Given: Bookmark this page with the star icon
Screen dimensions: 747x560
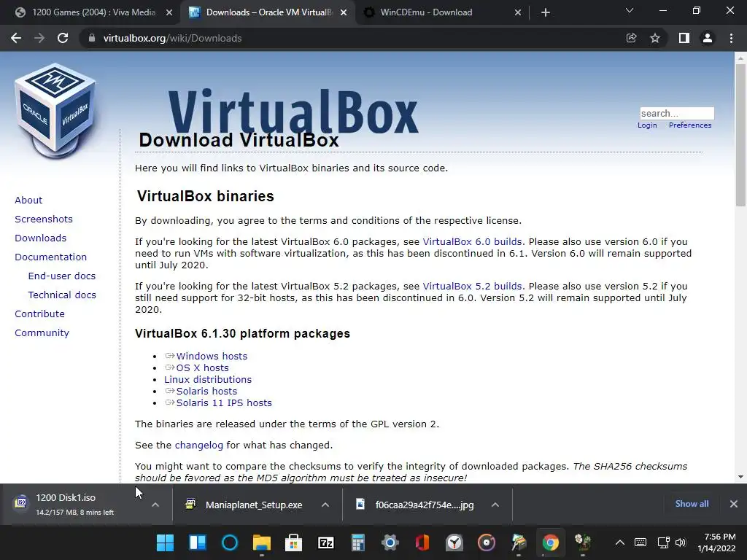Looking at the screenshot, I should tap(655, 38).
